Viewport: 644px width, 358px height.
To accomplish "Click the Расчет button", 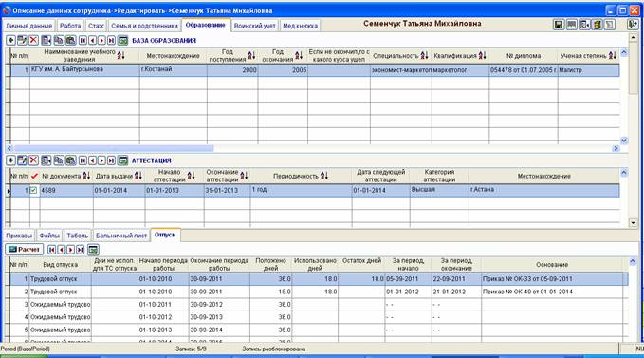I will [25, 250].
